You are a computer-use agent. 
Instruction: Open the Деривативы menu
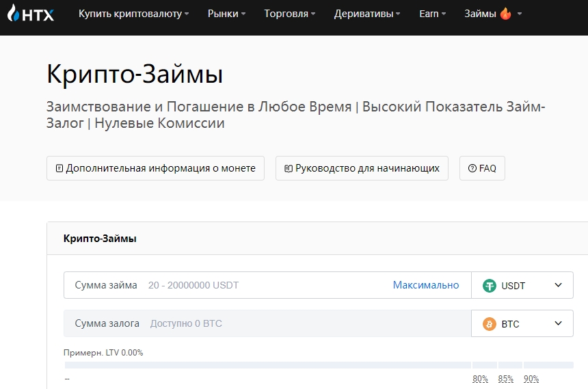[367, 14]
